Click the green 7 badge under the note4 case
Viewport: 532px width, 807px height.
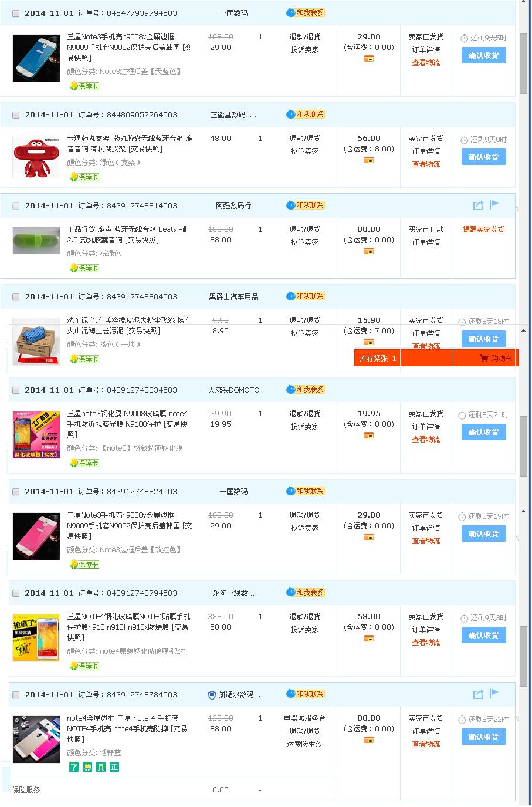[x=74, y=767]
